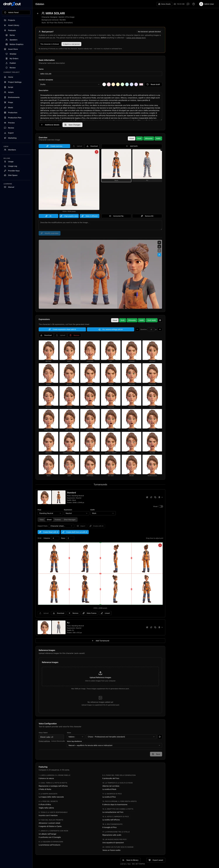Click Add Turnaround button
The image size is (219, 868).
click(100, 641)
